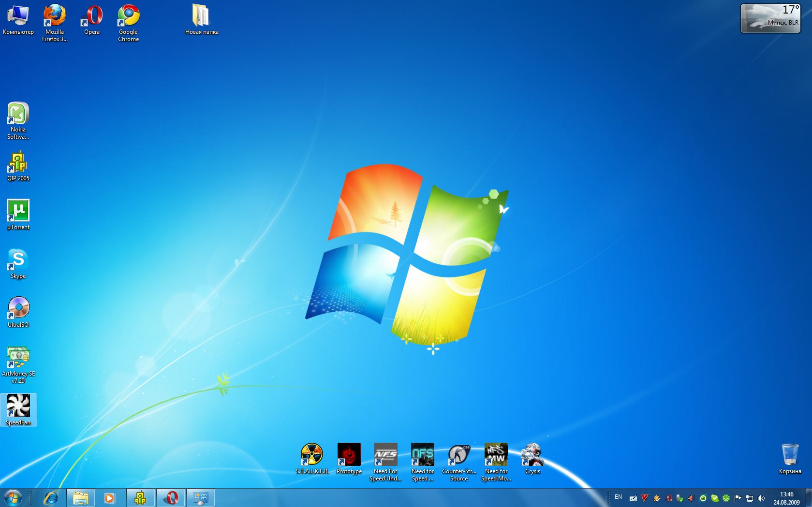812x507 pixels.
Task: Toggle the EN input language indicator
Action: (618, 497)
